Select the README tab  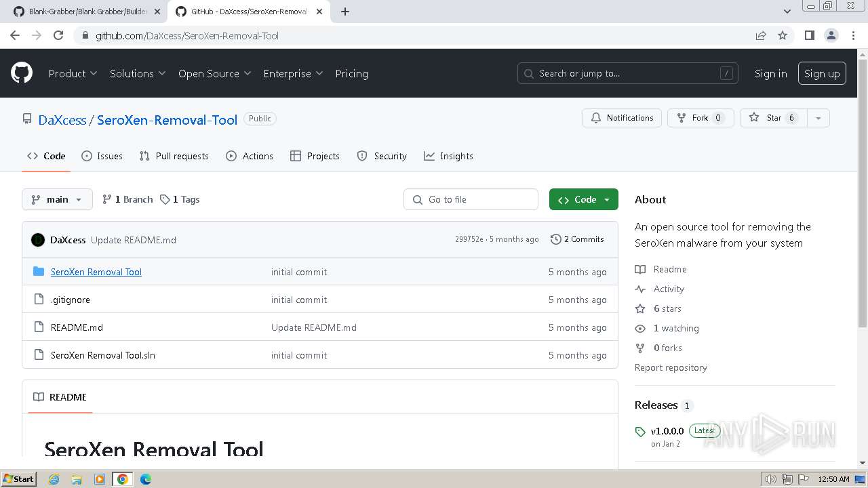click(60, 397)
